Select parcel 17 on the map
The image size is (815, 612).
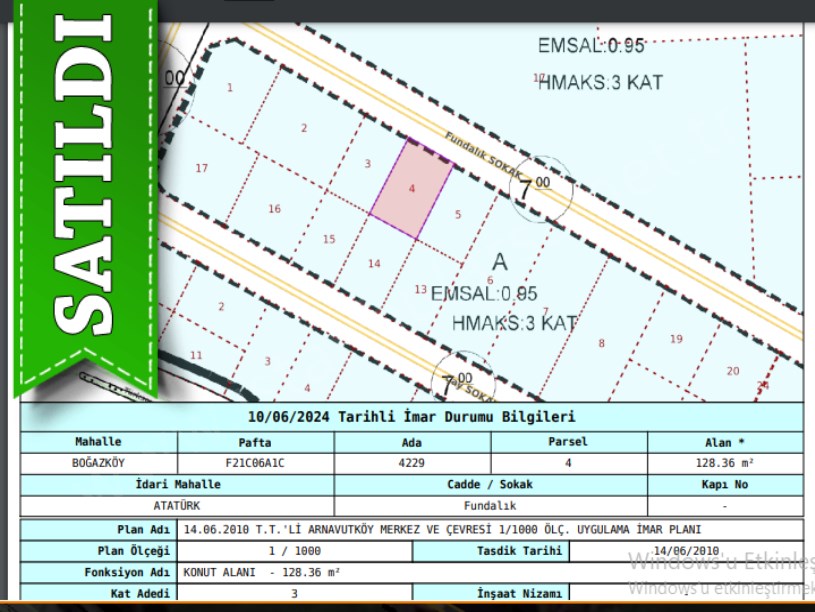[x=201, y=168]
